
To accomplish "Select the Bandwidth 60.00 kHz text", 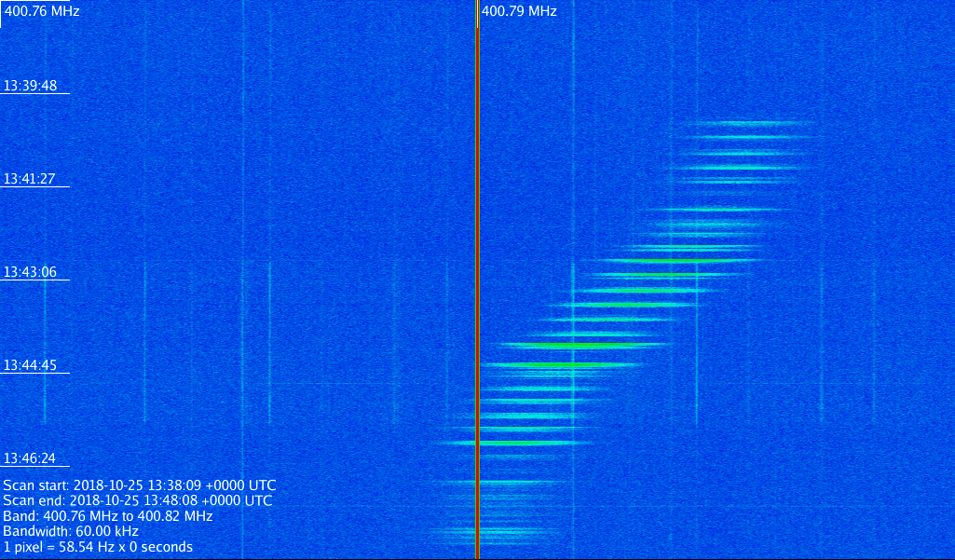I will [x=71, y=531].
